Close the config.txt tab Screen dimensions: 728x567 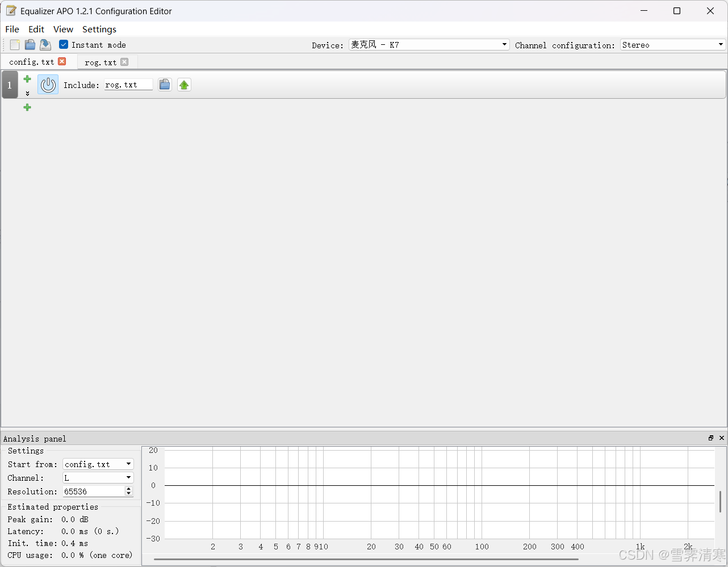pyautogui.click(x=62, y=61)
